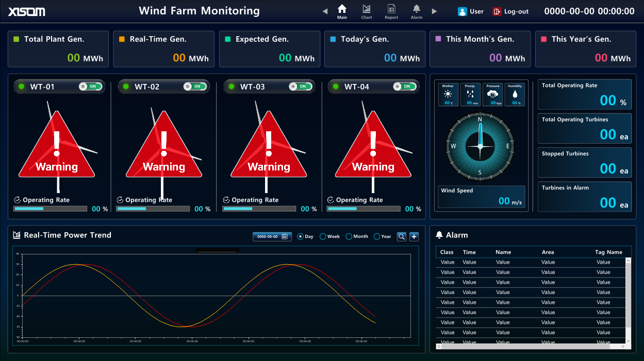This screenshot has width=644, height=361.
Task: Click the Humidity droplet icon
Action: (514, 93)
